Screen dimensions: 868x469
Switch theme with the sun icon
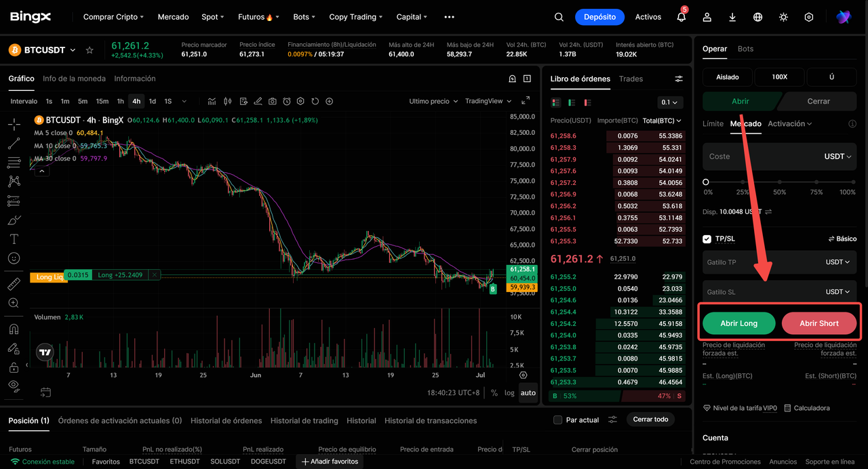pyautogui.click(x=783, y=17)
